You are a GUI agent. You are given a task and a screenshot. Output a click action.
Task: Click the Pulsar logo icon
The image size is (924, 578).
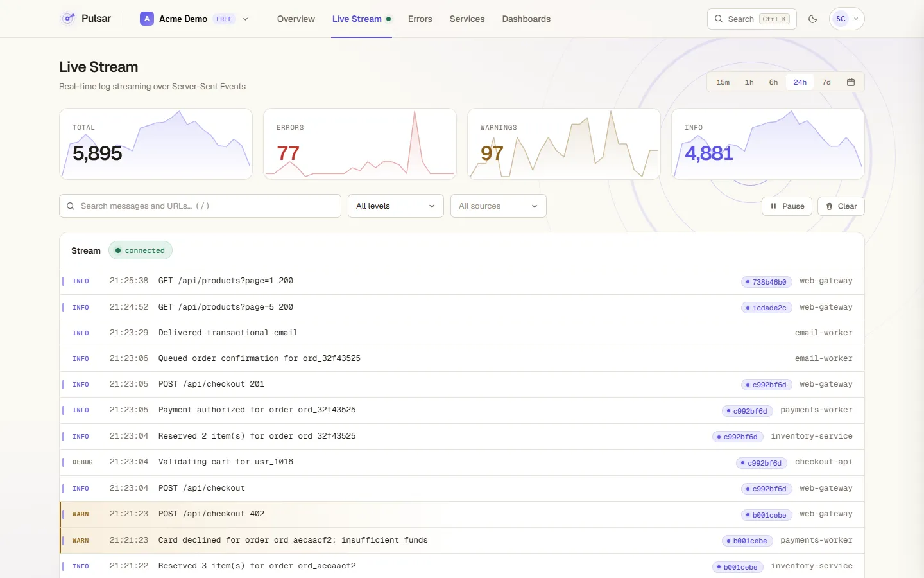(68, 19)
